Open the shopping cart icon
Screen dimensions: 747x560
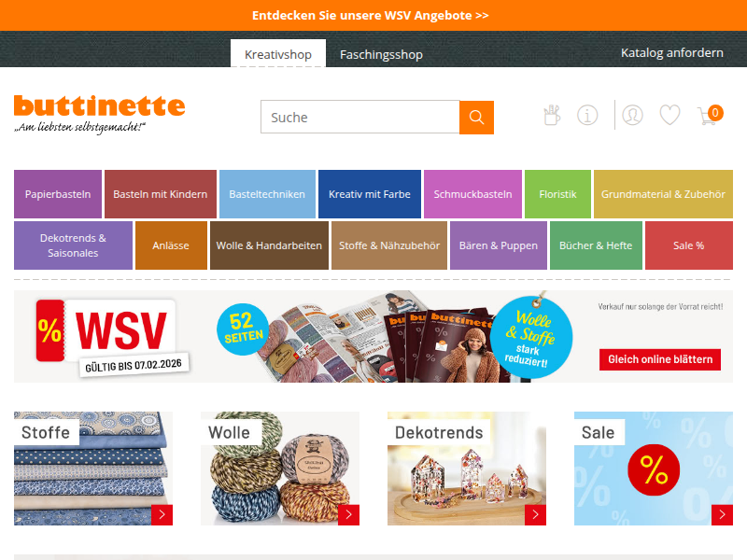[710, 115]
